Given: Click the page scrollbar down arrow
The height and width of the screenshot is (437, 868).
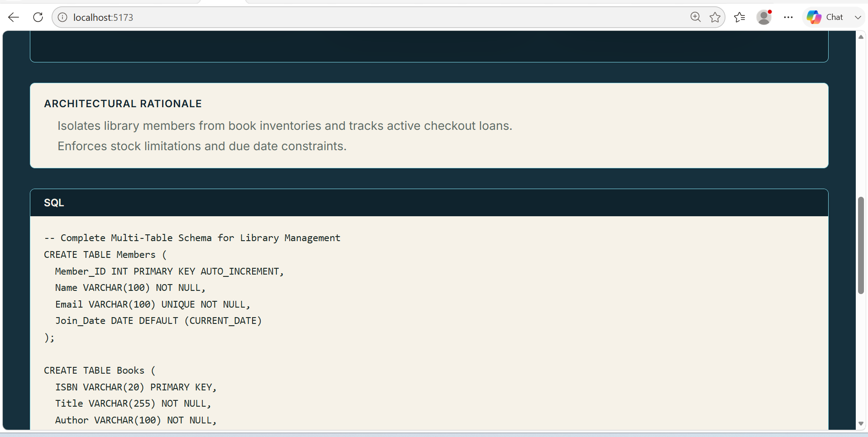Looking at the screenshot, I should coord(861,424).
